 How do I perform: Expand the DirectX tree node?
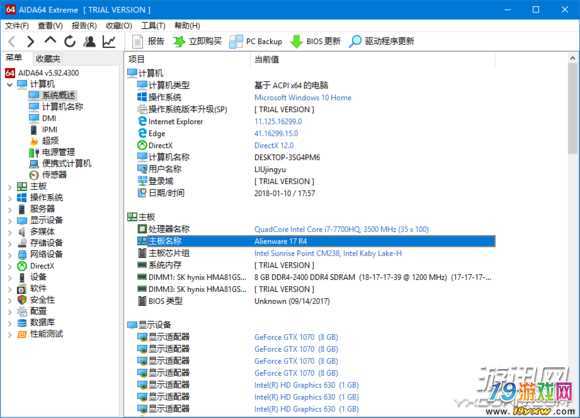(10, 266)
